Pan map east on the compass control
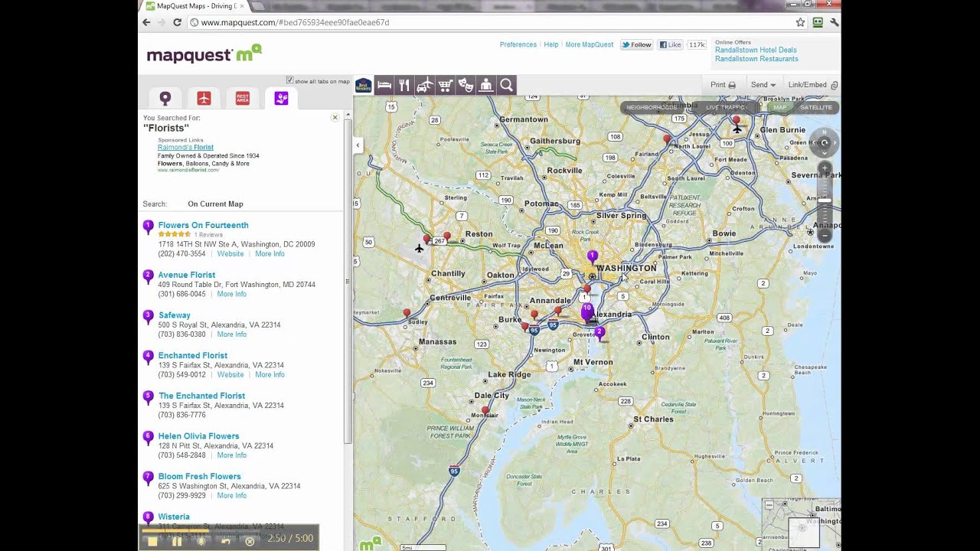Viewport: 980px width, 551px height. click(x=835, y=142)
